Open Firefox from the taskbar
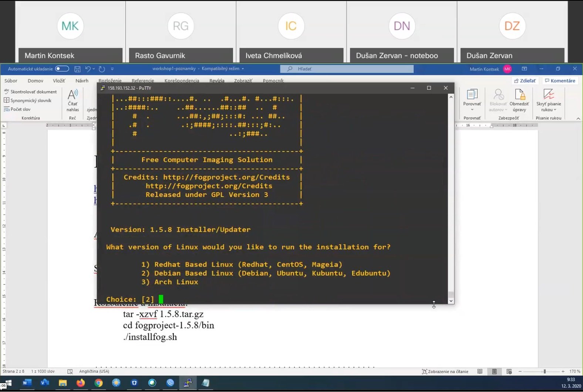Image resolution: width=583 pixels, height=392 pixels. pyautogui.click(x=80, y=383)
